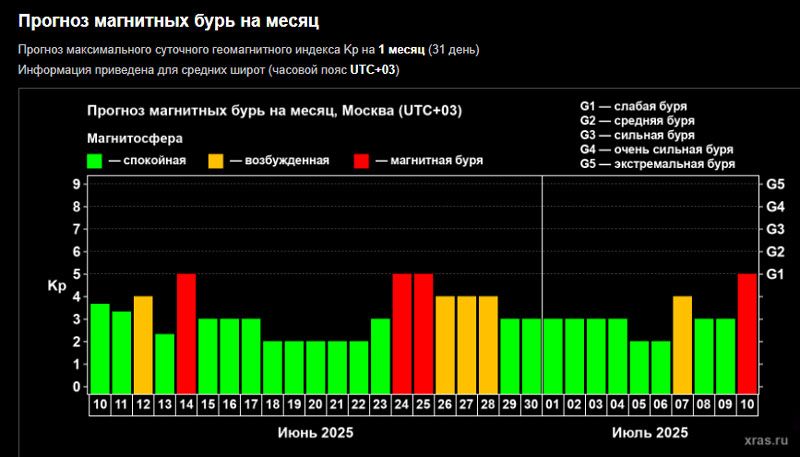This screenshot has height=457, width=800.
Task: Click the 'G5 — экстремальная буря' legend entry
Action: (657, 163)
